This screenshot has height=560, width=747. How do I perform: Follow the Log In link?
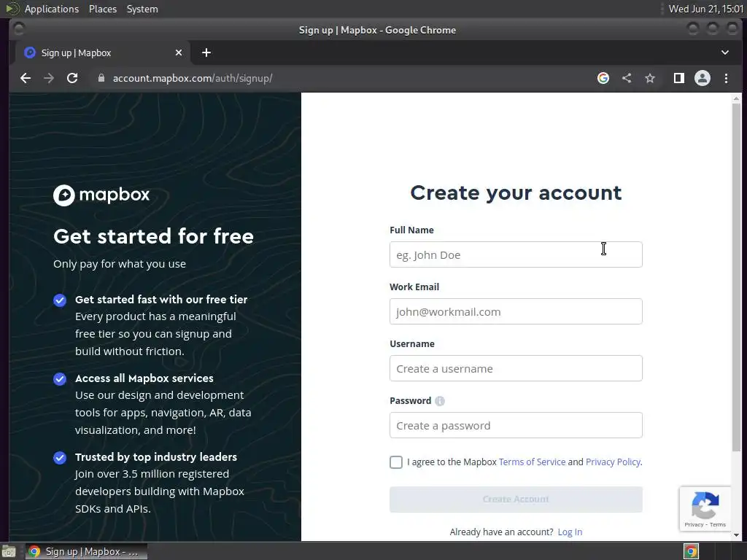click(570, 532)
